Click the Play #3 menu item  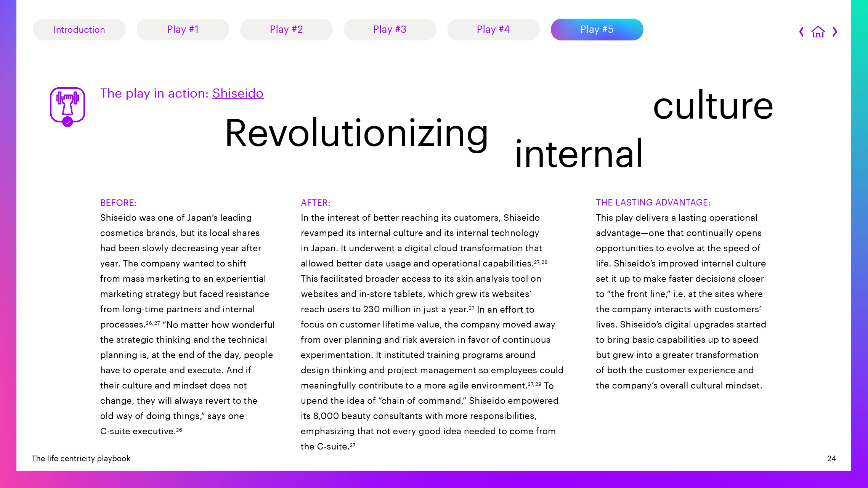389,29
